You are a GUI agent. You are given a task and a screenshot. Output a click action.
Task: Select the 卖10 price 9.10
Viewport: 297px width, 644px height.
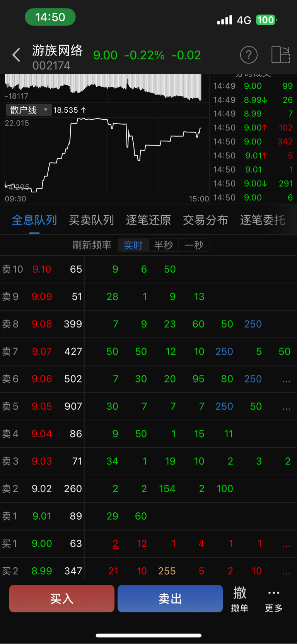point(42,269)
